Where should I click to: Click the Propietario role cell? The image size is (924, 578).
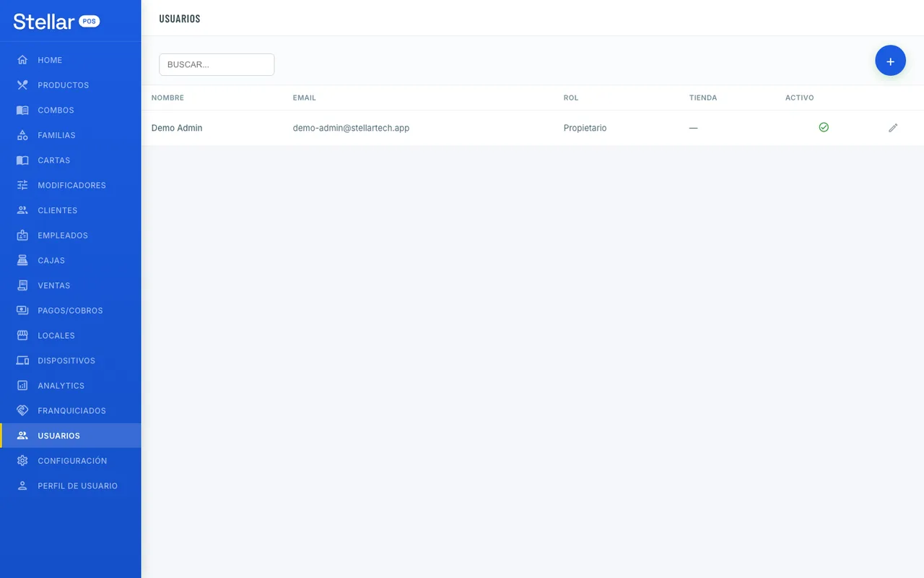[585, 128]
